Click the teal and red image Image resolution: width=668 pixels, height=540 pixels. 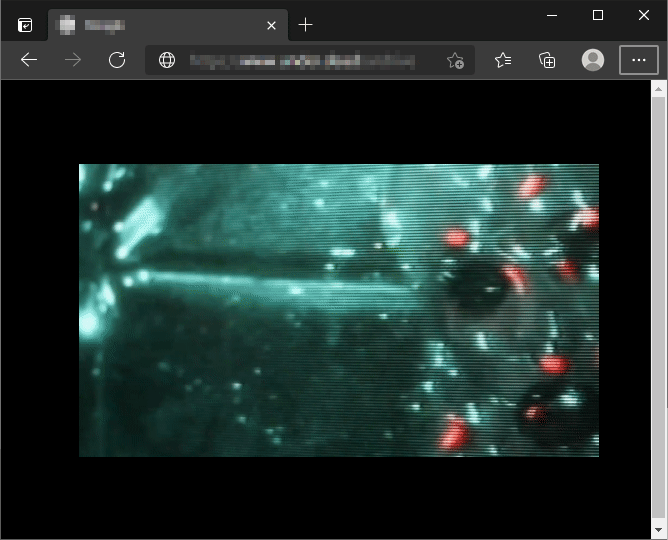coord(339,310)
